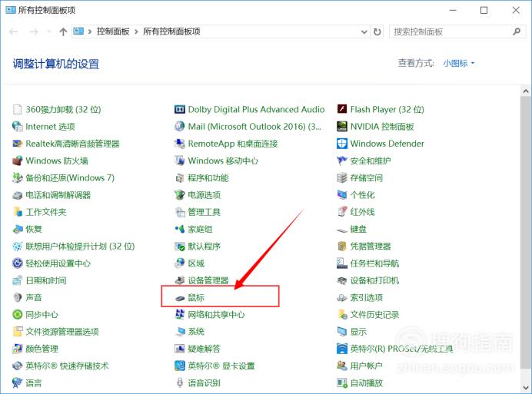Open the 轻松使用设置中心 icon

click(18, 263)
